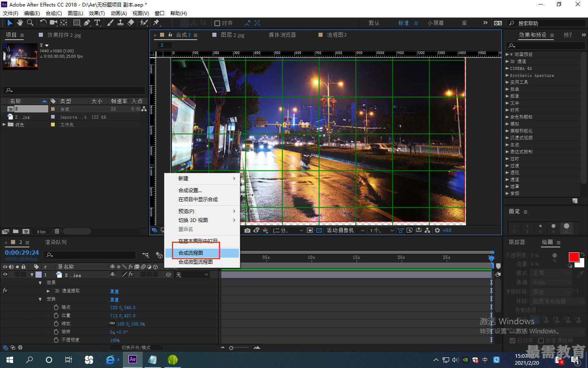Viewport: 588px width, 368px height.
Task: Select the Hand tool
Action: click(20, 23)
